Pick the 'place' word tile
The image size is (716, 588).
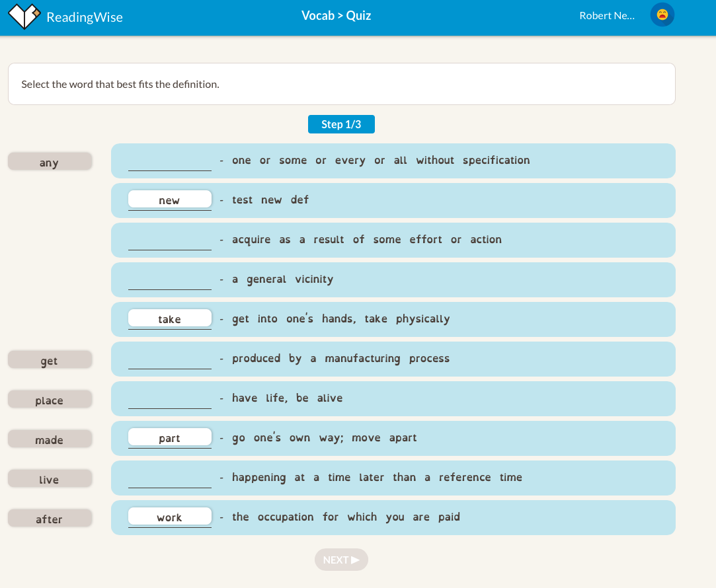50,400
